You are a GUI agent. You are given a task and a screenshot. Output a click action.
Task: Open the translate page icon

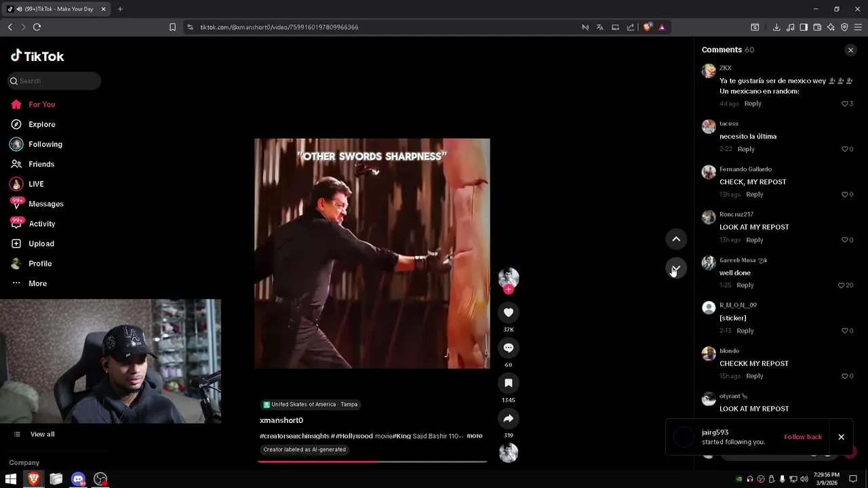tap(599, 27)
